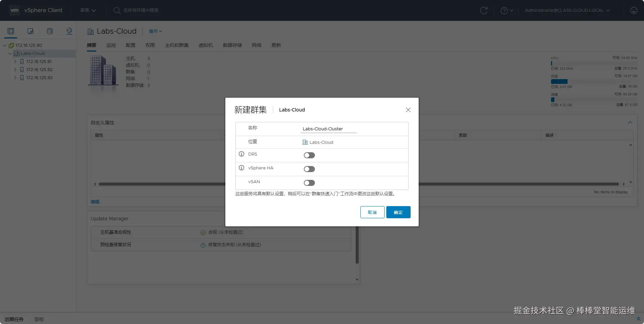Click the custom attributes horizontal scrollbar
Screen dimensions: 644x324
[x=359, y=184]
